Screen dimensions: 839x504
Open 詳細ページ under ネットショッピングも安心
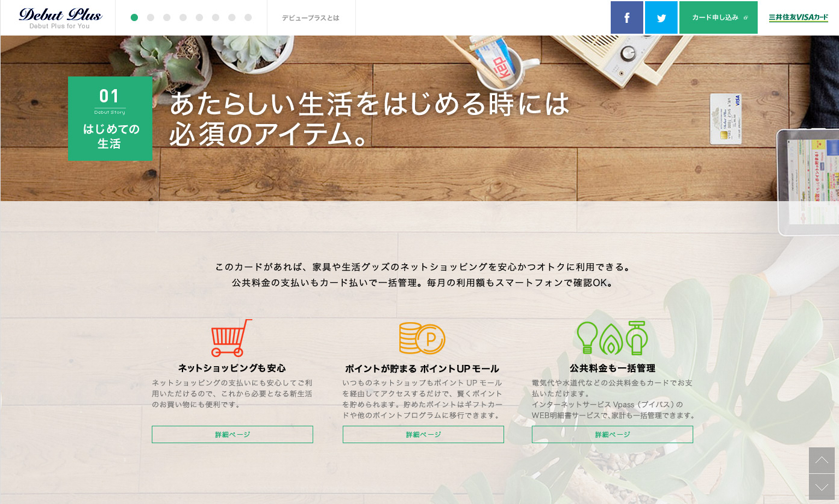pos(232,434)
